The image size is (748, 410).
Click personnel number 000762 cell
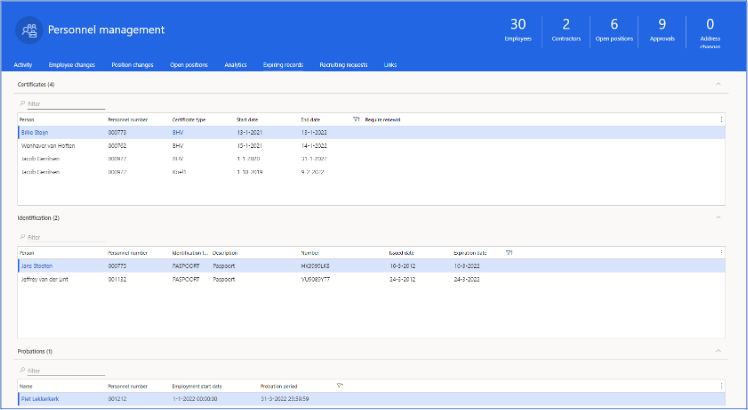pyautogui.click(x=117, y=146)
